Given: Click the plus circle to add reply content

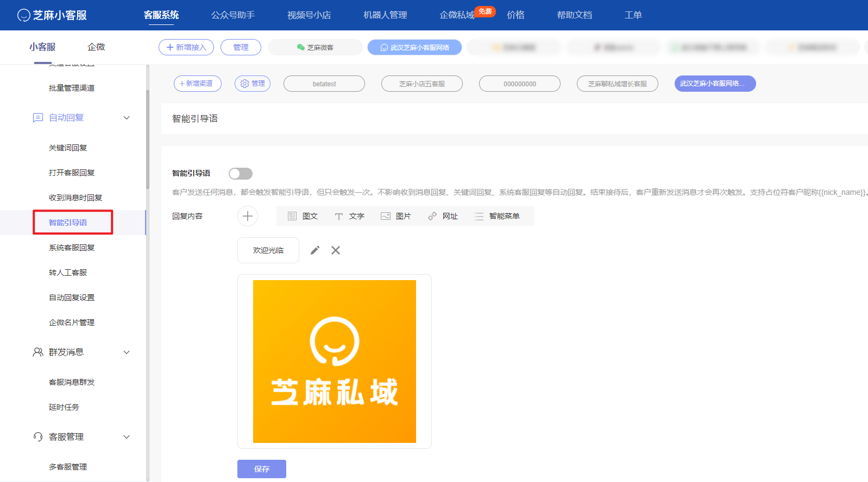Looking at the screenshot, I should click(248, 216).
